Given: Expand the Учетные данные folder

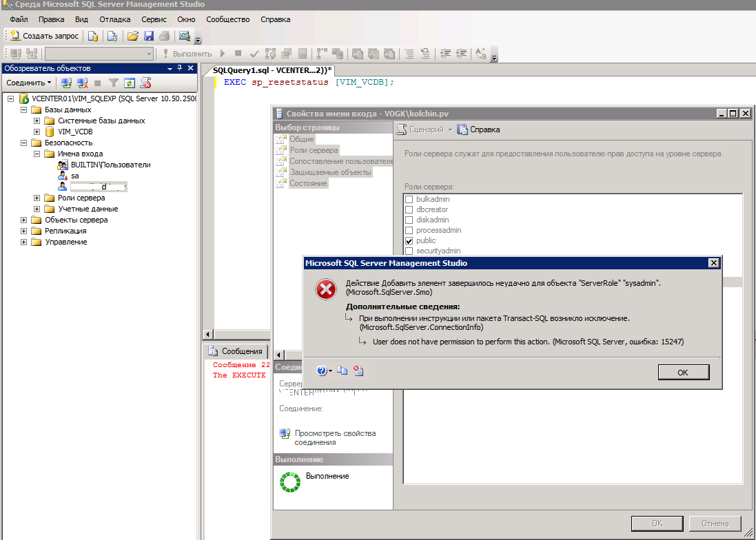Looking at the screenshot, I should [x=37, y=209].
